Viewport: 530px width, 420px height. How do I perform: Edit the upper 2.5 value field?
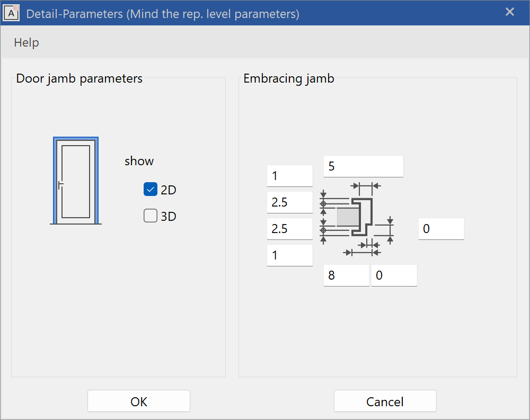pyautogui.click(x=290, y=202)
